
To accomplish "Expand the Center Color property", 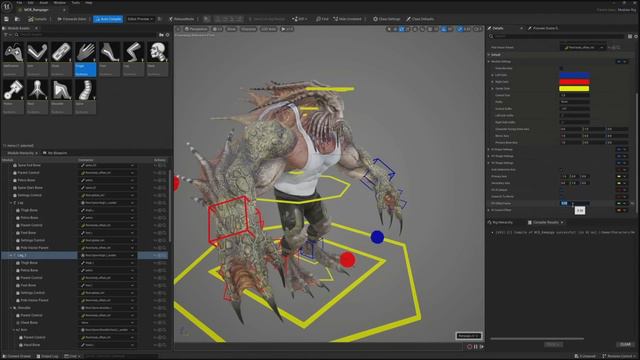I will click(x=493, y=89).
